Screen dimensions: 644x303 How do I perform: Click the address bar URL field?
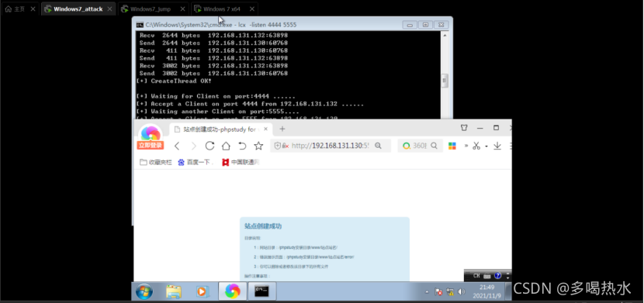[331, 146]
